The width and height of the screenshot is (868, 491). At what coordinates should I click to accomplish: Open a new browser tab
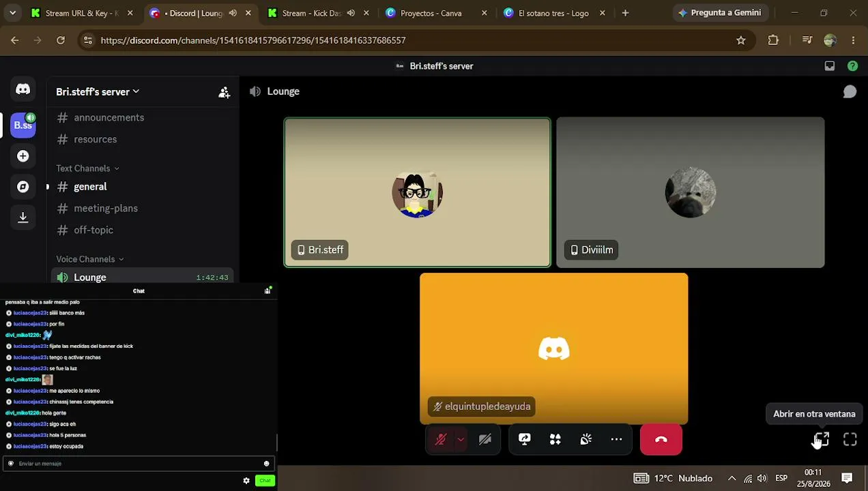(625, 13)
